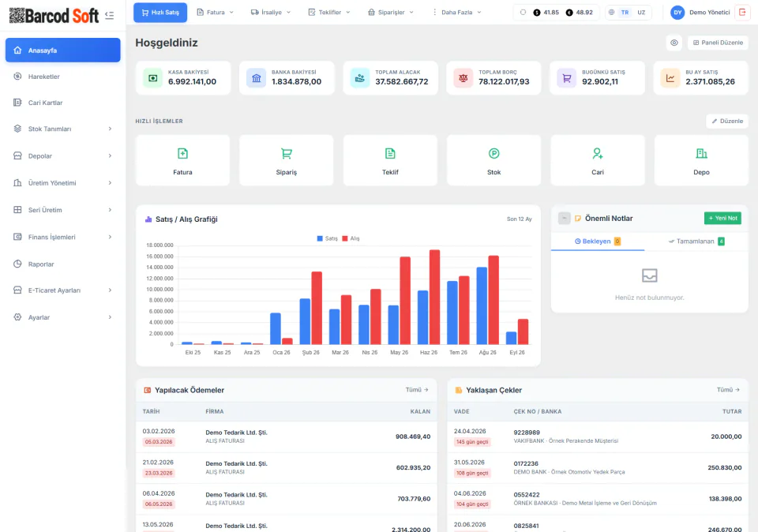Switch to the Tamamlanan notes tab

(x=696, y=241)
